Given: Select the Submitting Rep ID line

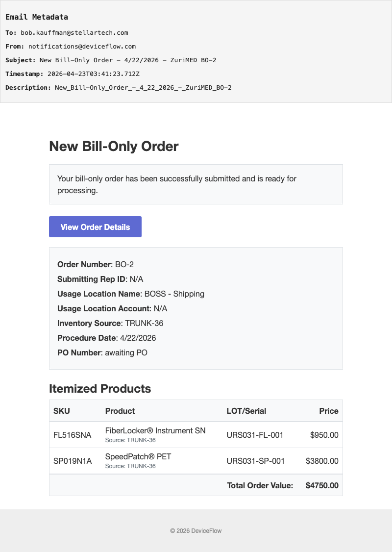Looking at the screenshot, I should coord(100,279).
